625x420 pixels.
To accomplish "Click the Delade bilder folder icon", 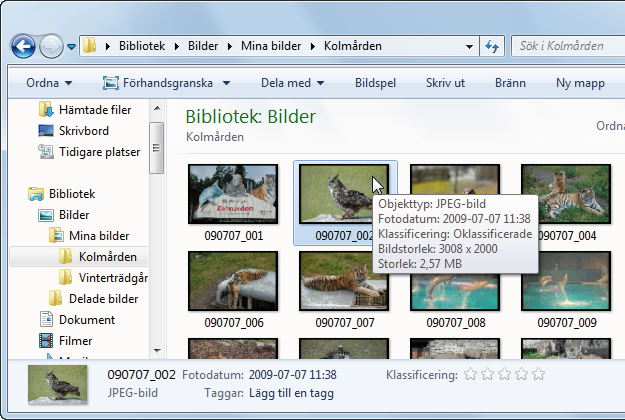I will 56,298.
